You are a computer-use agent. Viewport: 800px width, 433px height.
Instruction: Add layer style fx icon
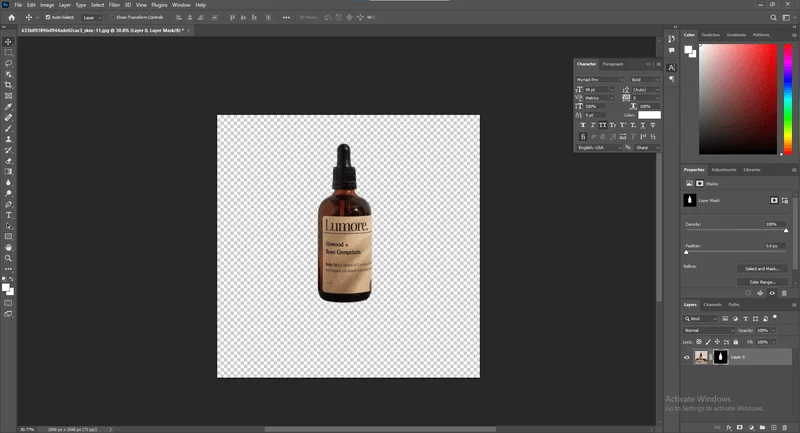click(x=729, y=427)
